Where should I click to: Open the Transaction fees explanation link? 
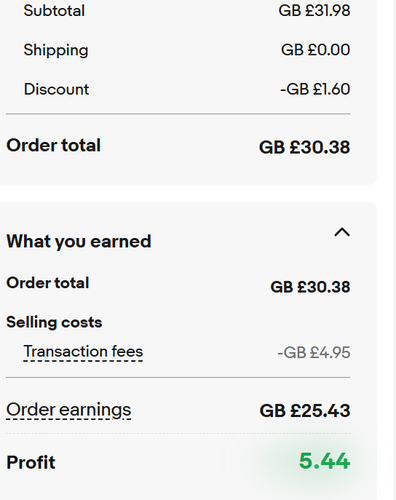83,352
